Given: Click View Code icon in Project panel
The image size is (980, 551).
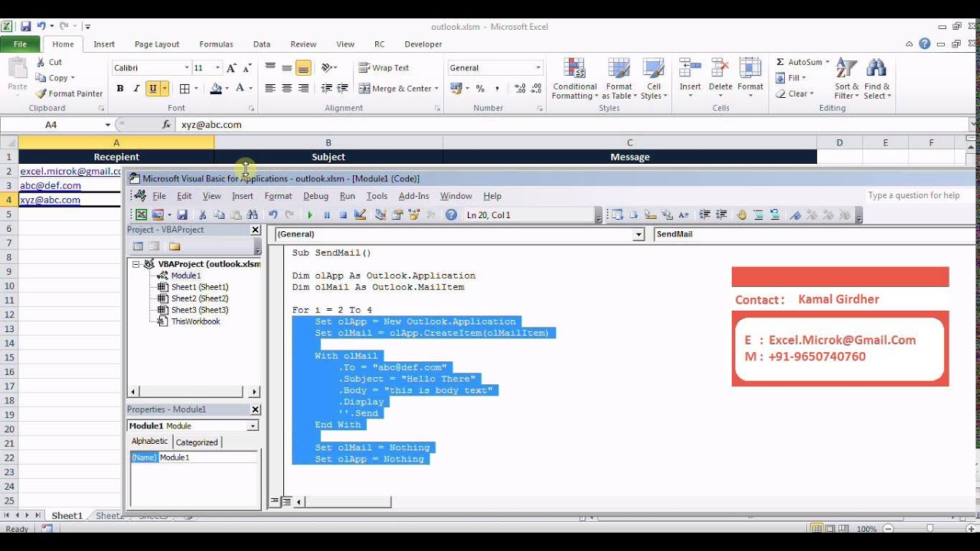Looking at the screenshot, I should [x=138, y=246].
